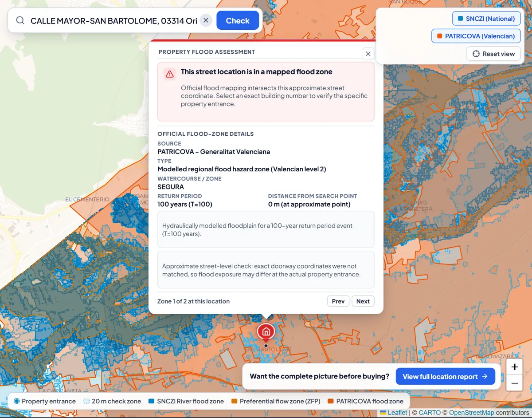Open the CARTO attribution link
Viewport: 532px width, 418px height.
pos(430,413)
